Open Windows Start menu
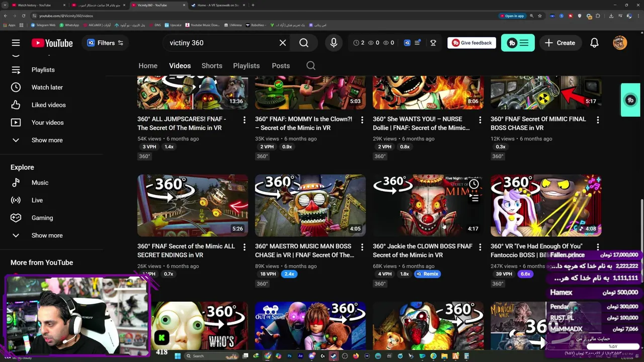Image resolution: width=644 pixels, height=362 pixels. 177,356
